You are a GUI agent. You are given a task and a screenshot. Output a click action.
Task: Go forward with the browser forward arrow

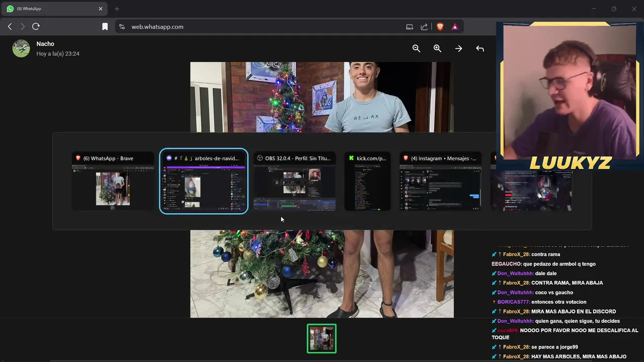point(23,27)
